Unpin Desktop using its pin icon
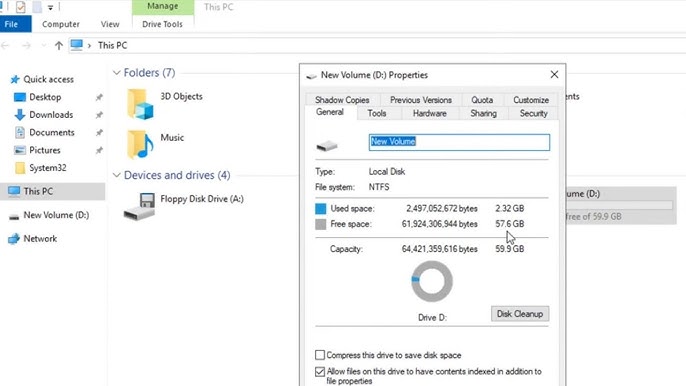This screenshot has width=686, height=386. click(99, 97)
